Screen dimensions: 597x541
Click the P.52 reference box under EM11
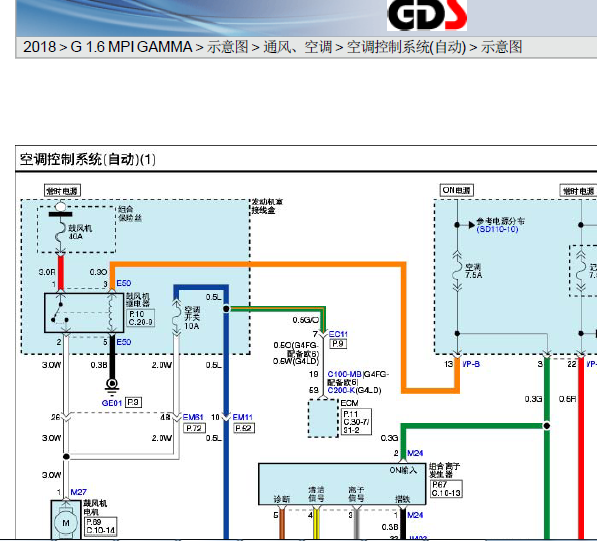point(244,428)
